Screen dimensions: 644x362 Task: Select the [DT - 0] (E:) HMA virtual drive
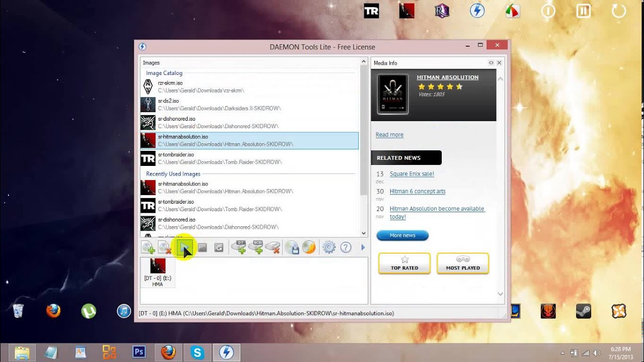pyautogui.click(x=158, y=272)
